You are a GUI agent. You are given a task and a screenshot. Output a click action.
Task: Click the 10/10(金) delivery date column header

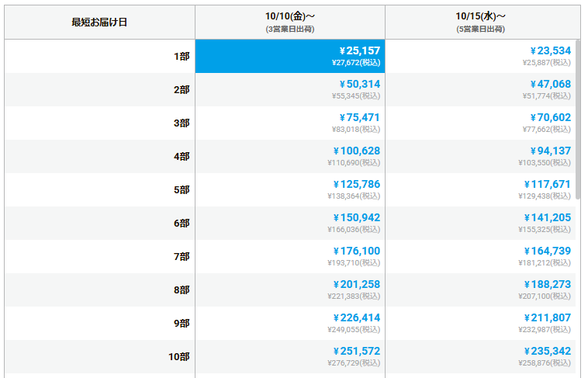click(x=289, y=22)
